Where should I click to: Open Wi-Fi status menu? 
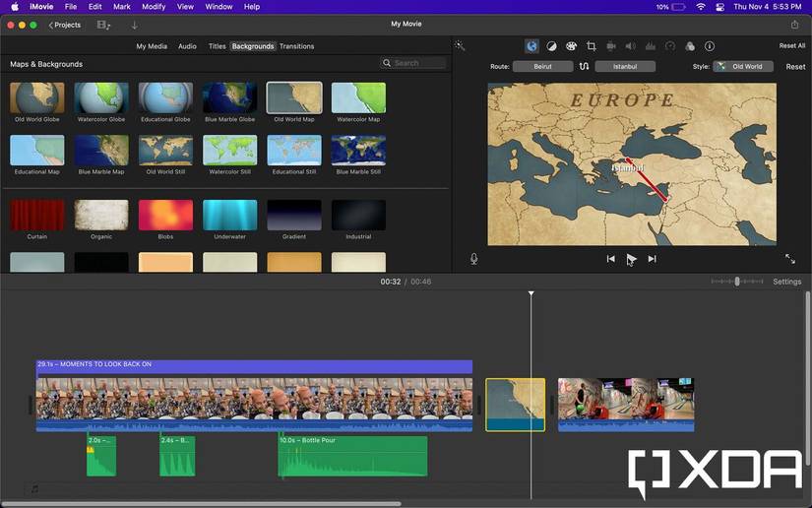point(701,7)
